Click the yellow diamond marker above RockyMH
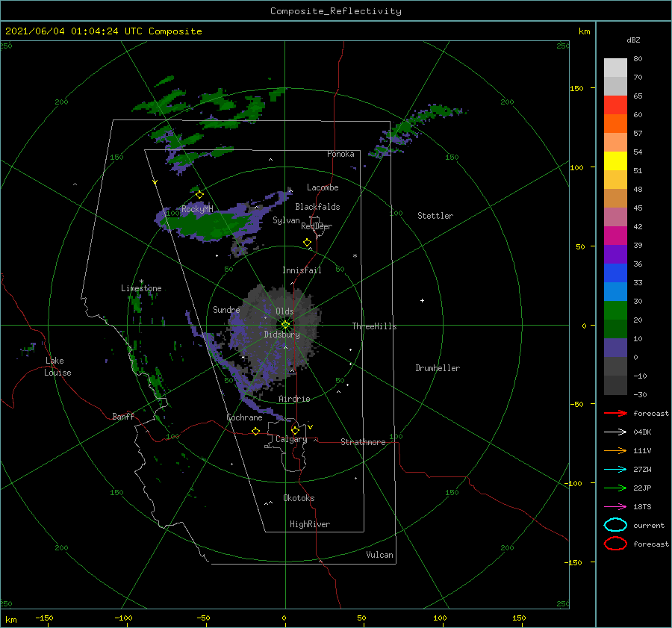The width and height of the screenshot is (672, 628). click(x=199, y=195)
